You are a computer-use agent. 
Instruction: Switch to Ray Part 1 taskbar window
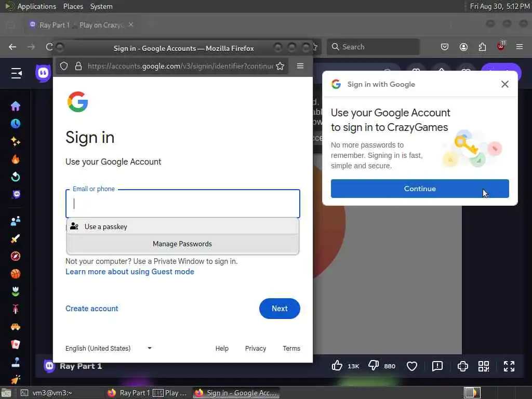[x=148, y=393]
